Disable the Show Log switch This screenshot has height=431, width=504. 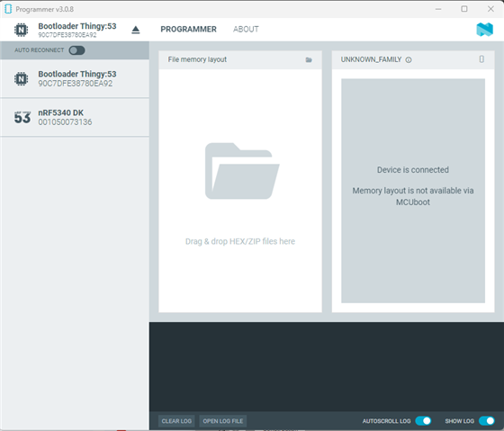pos(487,421)
